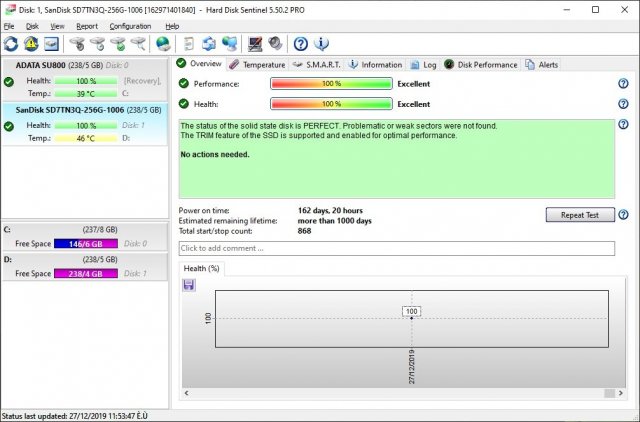Open the Disk Performance tab
This screenshot has width=640, height=422.
click(486, 64)
